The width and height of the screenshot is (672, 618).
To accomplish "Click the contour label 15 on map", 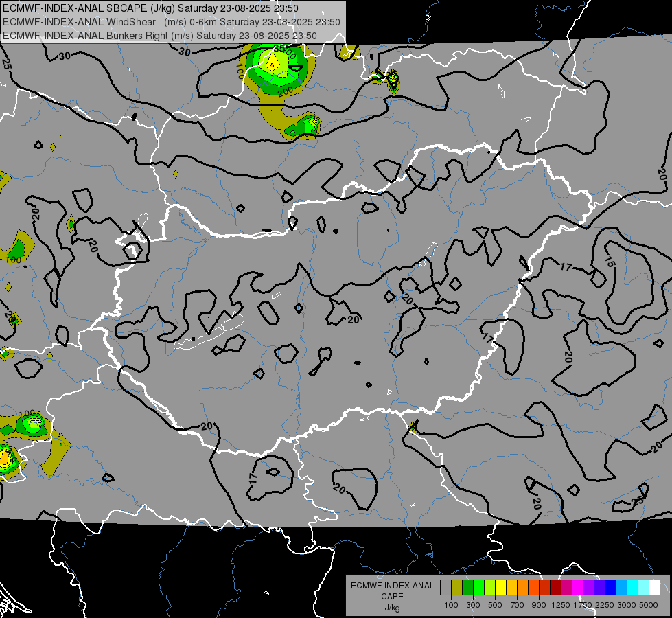I will click(610, 260).
